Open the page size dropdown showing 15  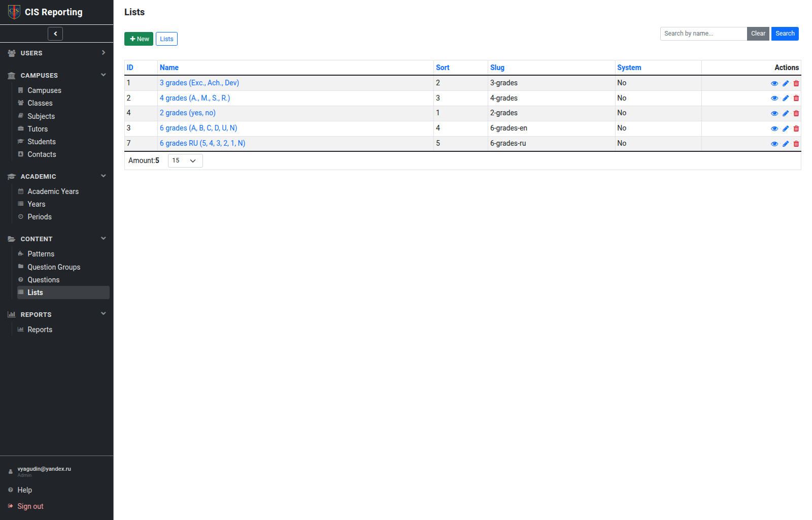point(185,160)
